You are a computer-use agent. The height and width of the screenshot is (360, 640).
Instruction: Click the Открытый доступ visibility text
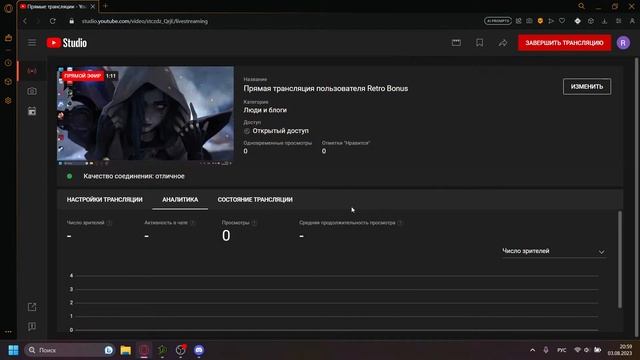[280, 131]
